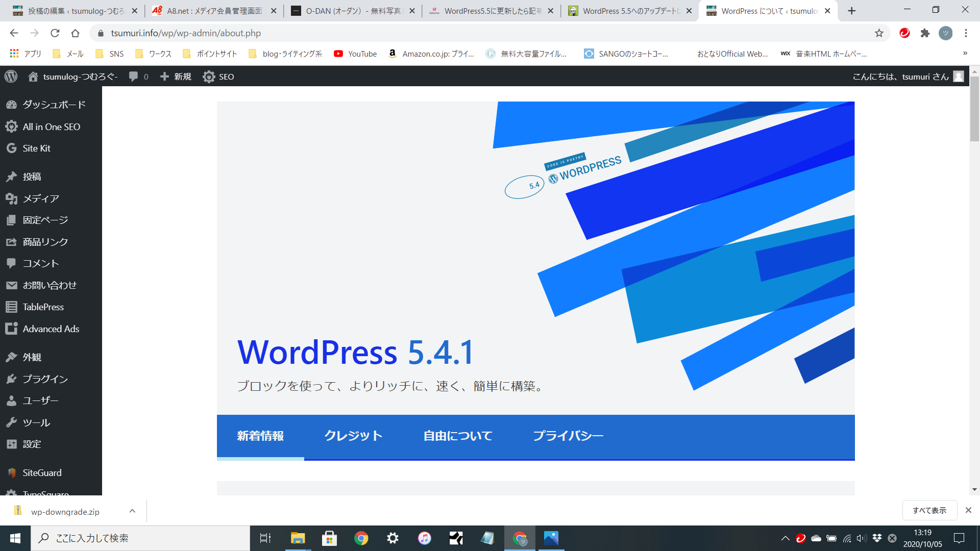Open the Amazon.co.jp bookmark
Viewport: 980px width, 551px height.
click(x=431, y=54)
